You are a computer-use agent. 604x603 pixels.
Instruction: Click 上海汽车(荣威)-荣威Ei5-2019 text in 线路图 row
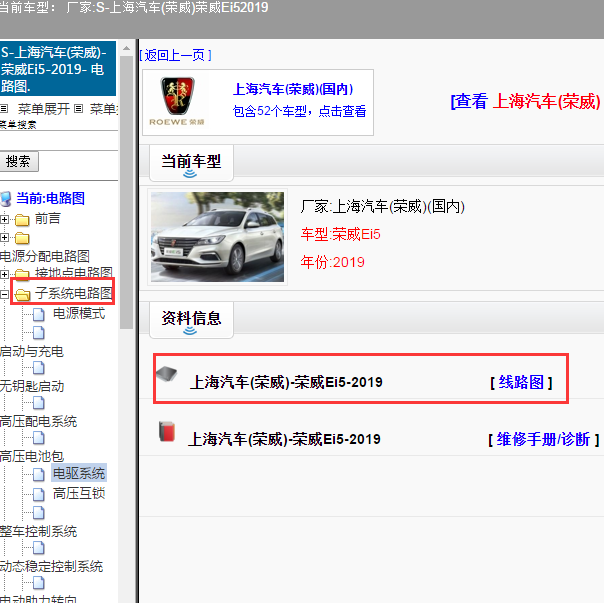[286, 382]
